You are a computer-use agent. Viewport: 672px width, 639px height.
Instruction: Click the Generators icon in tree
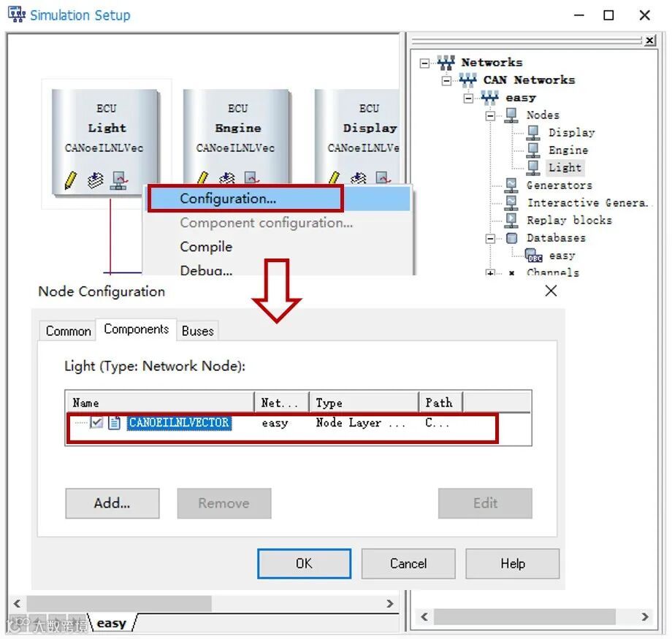tap(511, 185)
